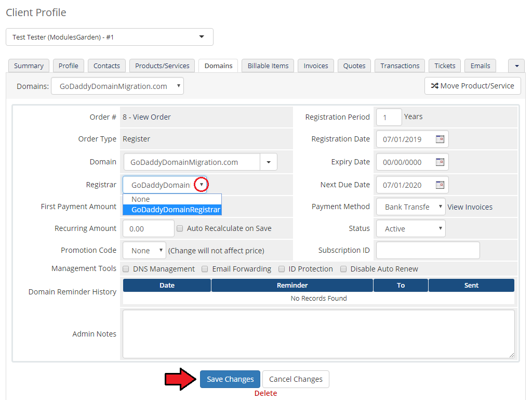Image resolution: width=532 pixels, height=400 pixels.
Task: Click the Recurring Amount input field
Action: pos(148,228)
